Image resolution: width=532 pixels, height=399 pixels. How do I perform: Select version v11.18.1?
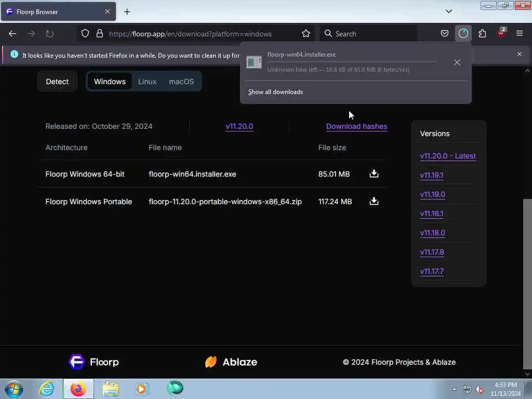coord(432,214)
